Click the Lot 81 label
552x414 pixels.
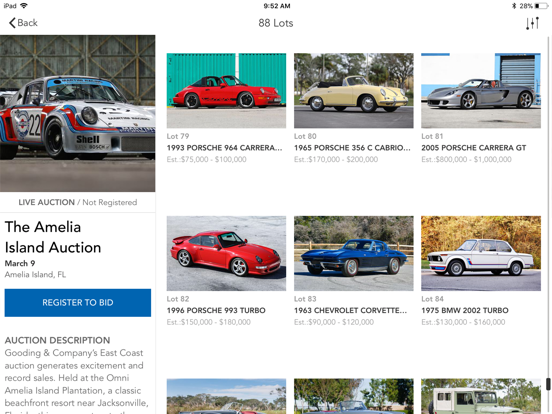[432, 136]
